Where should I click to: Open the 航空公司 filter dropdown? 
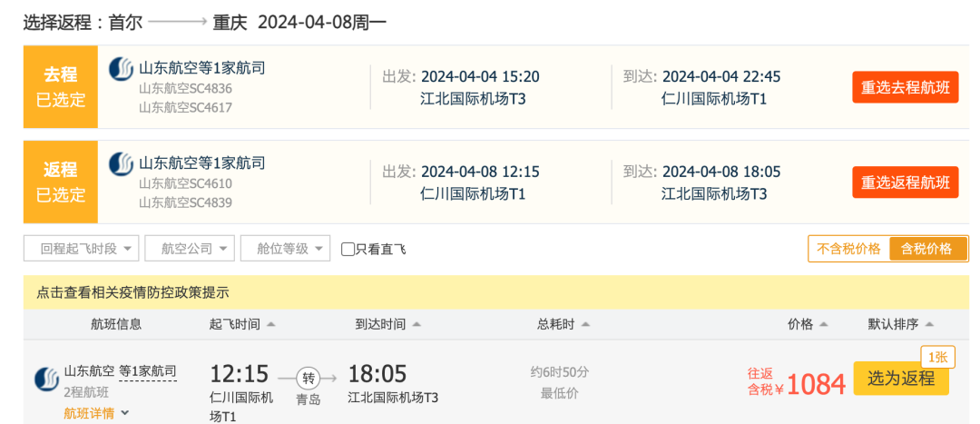coord(191,249)
